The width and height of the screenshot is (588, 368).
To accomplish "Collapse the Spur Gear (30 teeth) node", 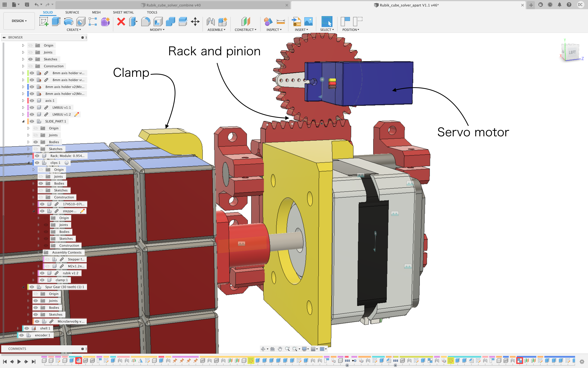I will pos(23,287).
